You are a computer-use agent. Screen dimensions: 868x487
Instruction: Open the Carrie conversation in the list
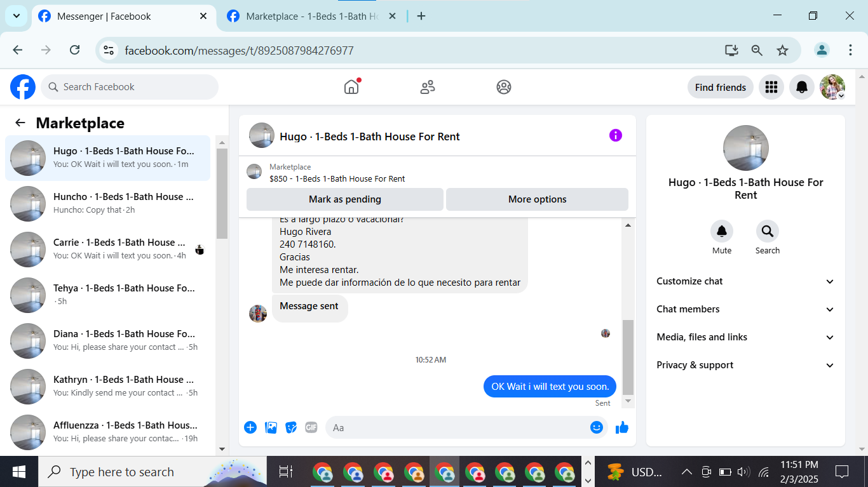pos(108,250)
